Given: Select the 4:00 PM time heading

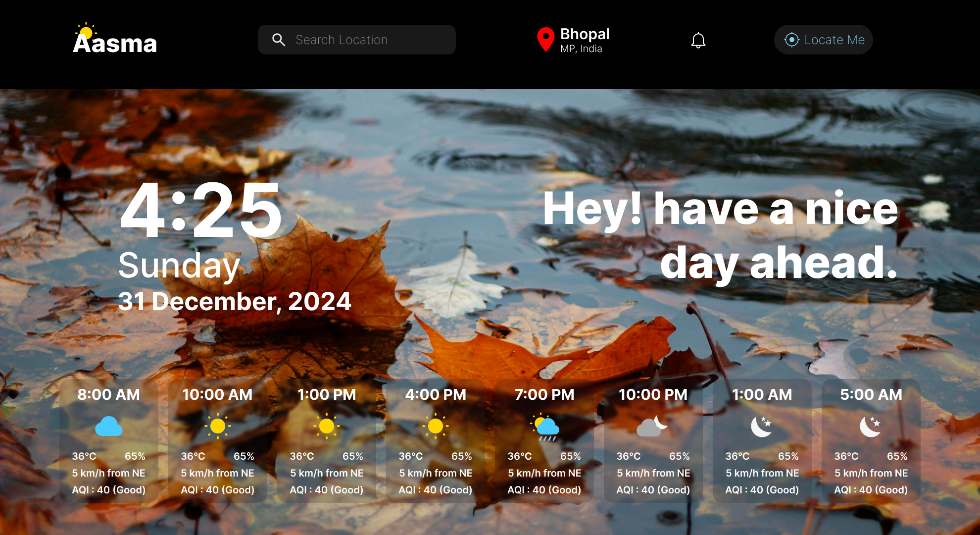Looking at the screenshot, I should [x=436, y=394].
